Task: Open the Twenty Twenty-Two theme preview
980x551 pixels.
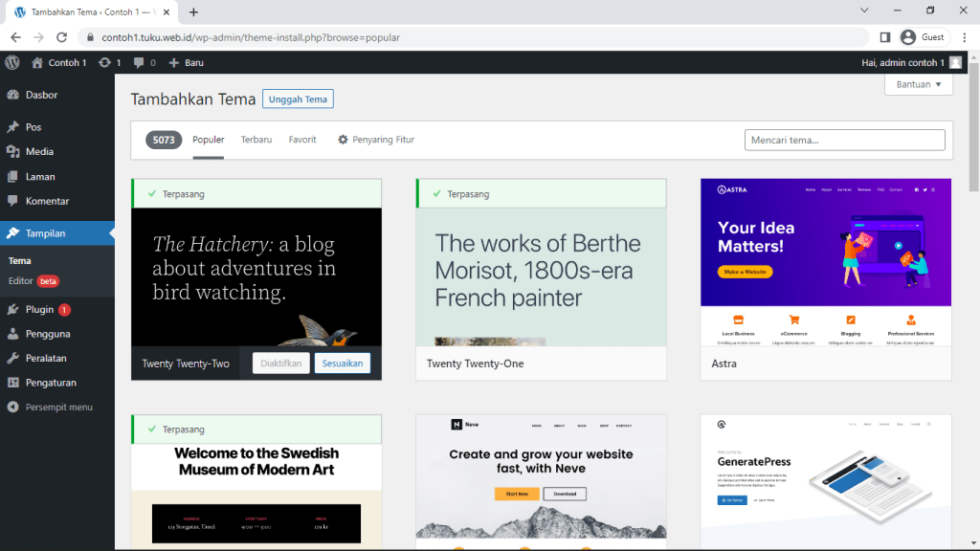Action: pyautogui.click(x=256, y=276)
